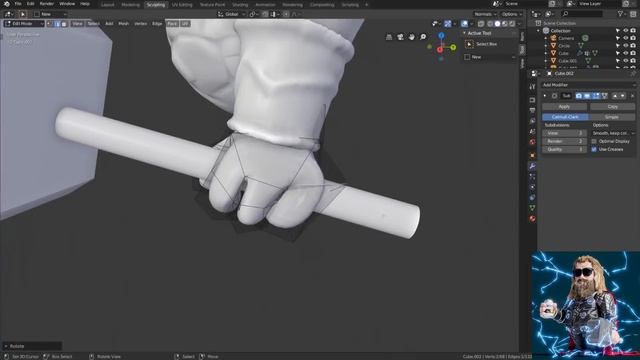
Task: Copy the subdivision modifier
Action: (x=612, y=107)
